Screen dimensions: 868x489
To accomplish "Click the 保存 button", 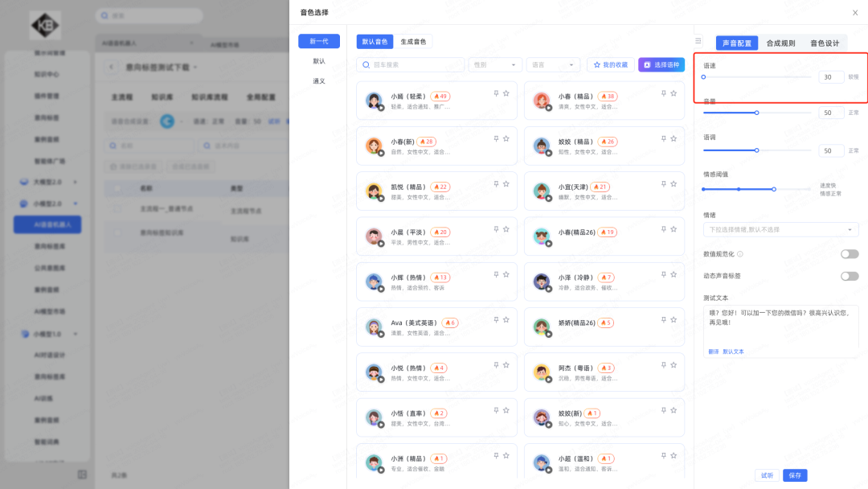I will [795, 475].
